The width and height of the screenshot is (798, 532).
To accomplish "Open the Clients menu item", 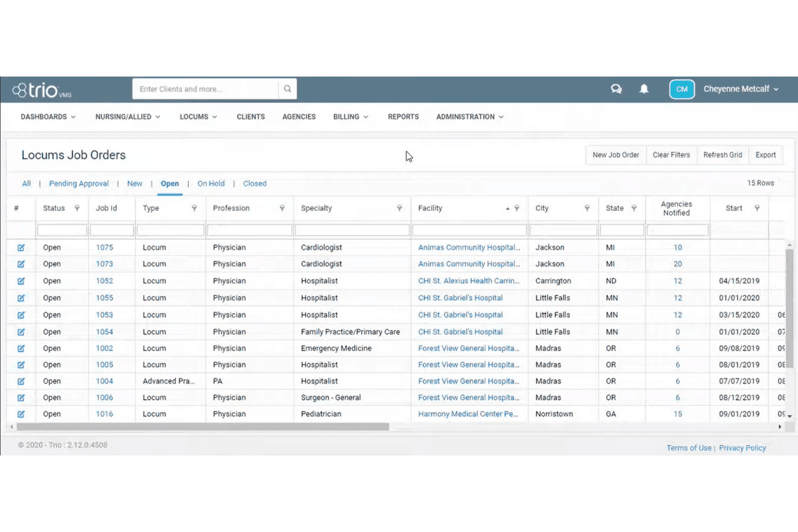I will 251,117.
